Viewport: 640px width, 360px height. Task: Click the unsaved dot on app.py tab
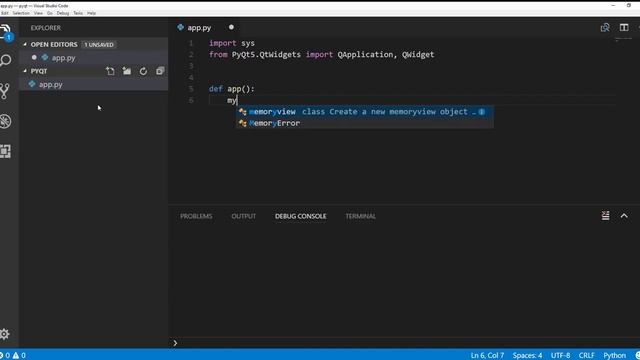[231, 27]
